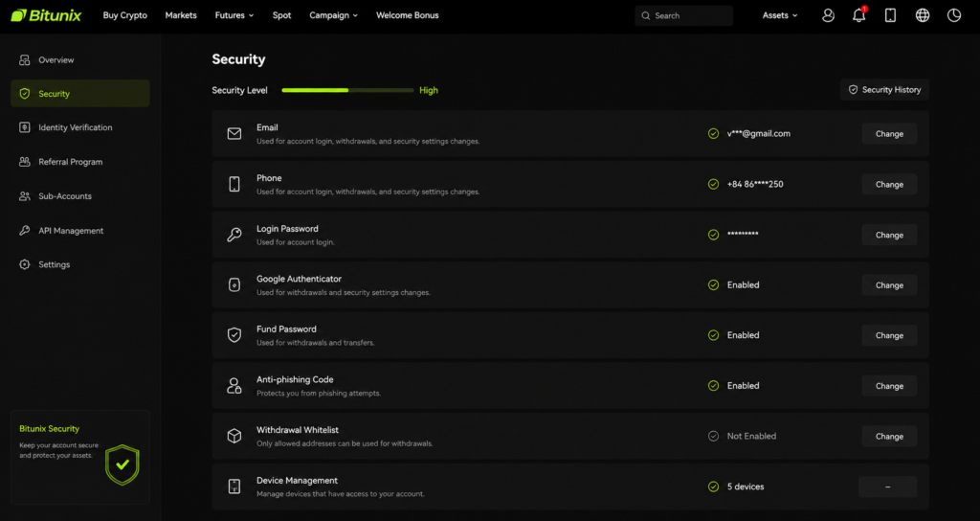Click the "Not Enabled" status text

click(x=751, y=436)
